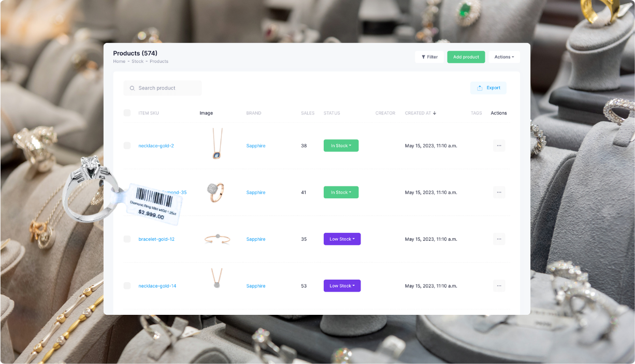Open the In Stock dropdown for necklace-gold-2
635x364 pixels.
click(x=341, y=145)
